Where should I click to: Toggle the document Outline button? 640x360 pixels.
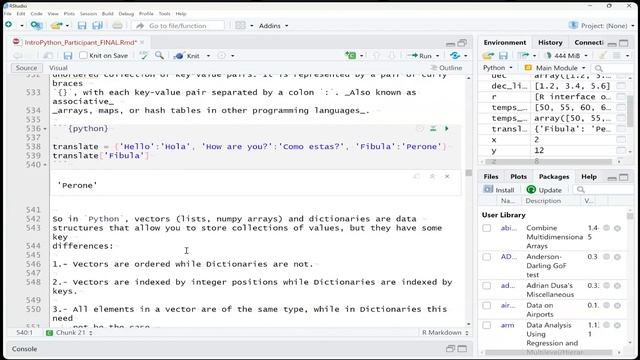[x=446, y=68]
